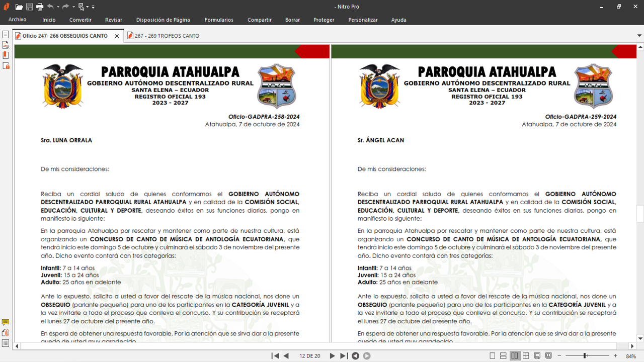This screenshot has height=362, width=644.
Task: Go to the last page of document
Action: (x=344, y=356)
